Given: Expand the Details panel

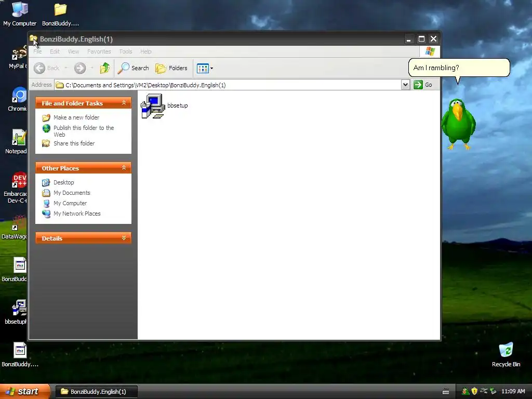Looking at the screenshot, I should (124, 238).
